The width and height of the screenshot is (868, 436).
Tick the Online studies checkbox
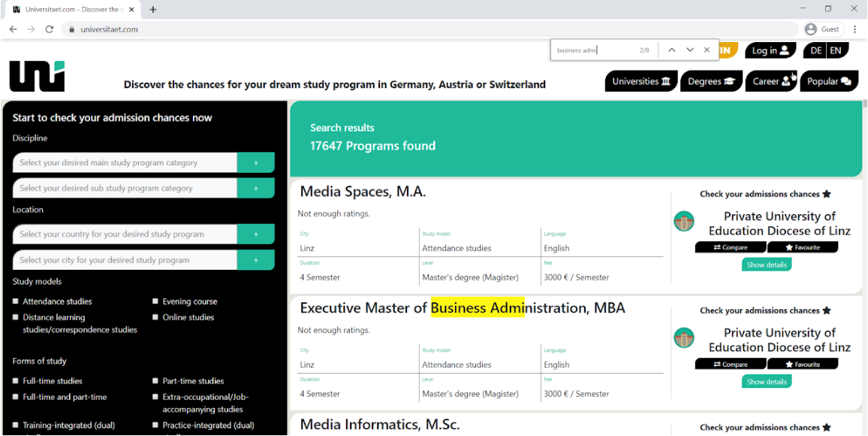155,317
